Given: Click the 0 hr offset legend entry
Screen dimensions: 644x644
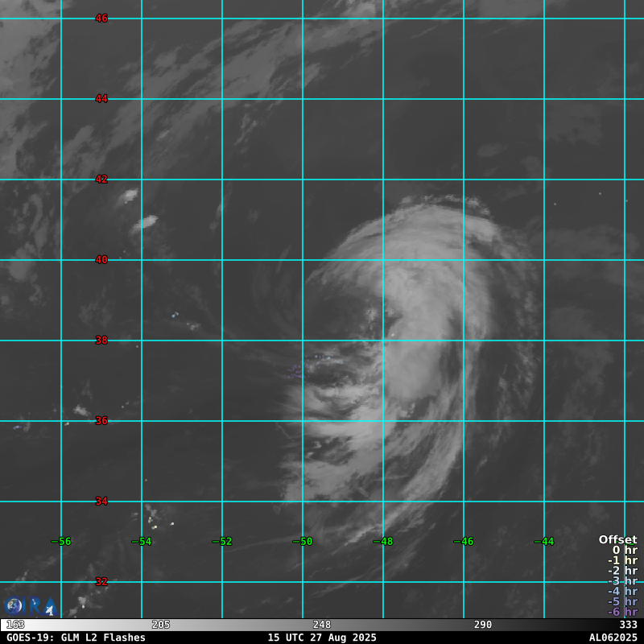Looking at the screenshot, I should click(625, 550).
